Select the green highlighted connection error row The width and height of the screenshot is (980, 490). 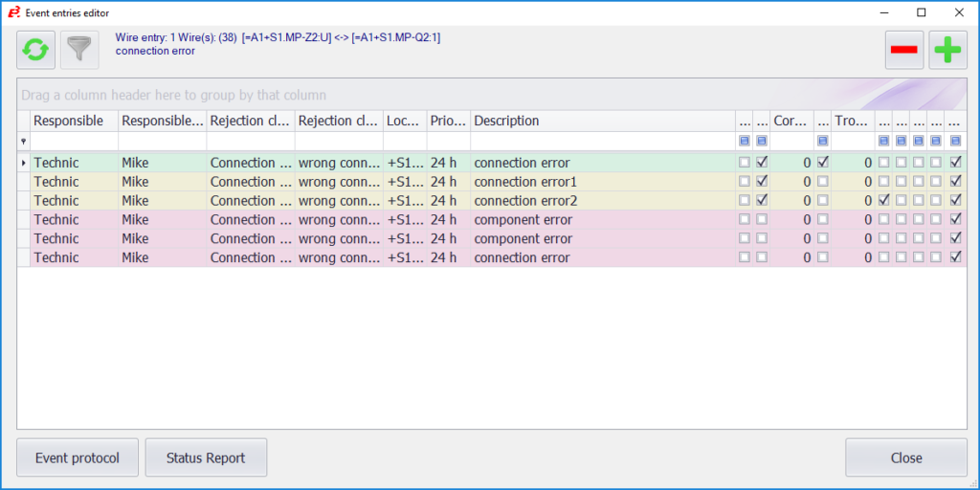(383, 163)
